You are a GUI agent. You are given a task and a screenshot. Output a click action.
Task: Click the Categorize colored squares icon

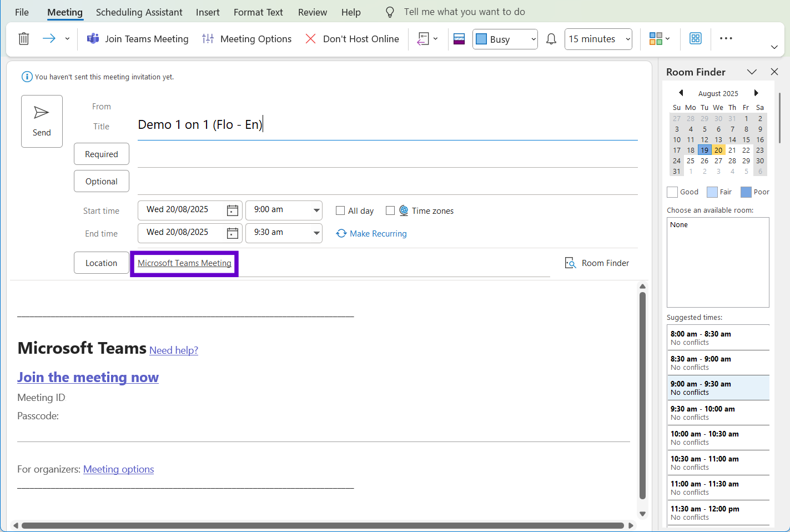(x=656, y=39)
